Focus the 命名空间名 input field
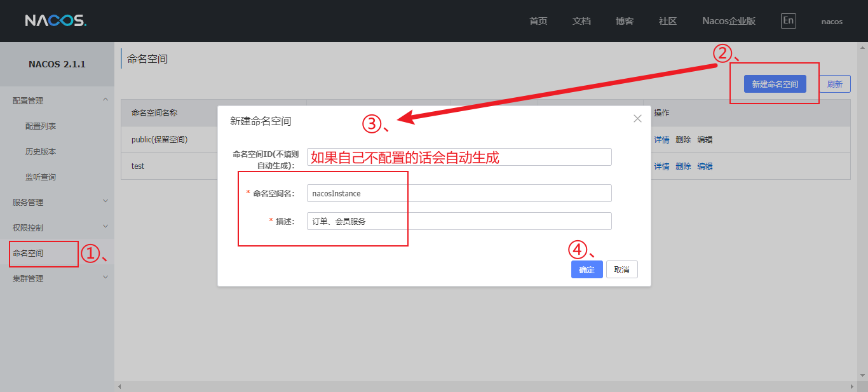This screenshot has width=868, height=392. (459, 193)
